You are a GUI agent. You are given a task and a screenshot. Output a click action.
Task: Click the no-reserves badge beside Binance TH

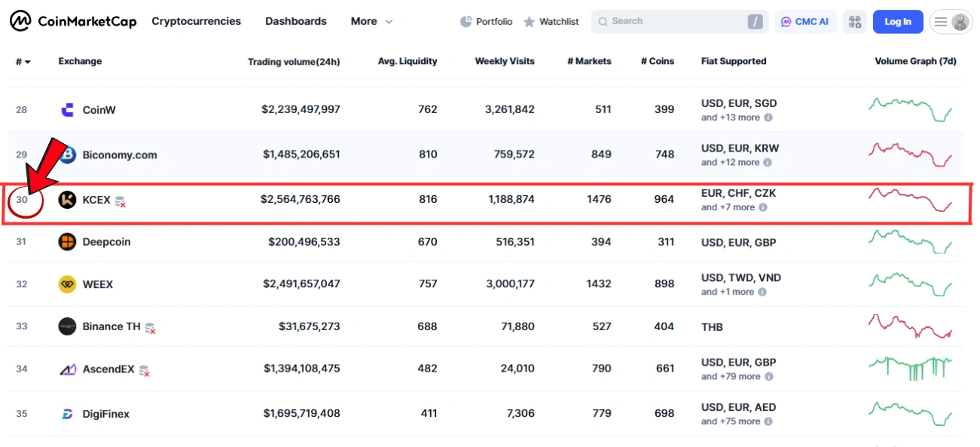click(x=150, y=328)
